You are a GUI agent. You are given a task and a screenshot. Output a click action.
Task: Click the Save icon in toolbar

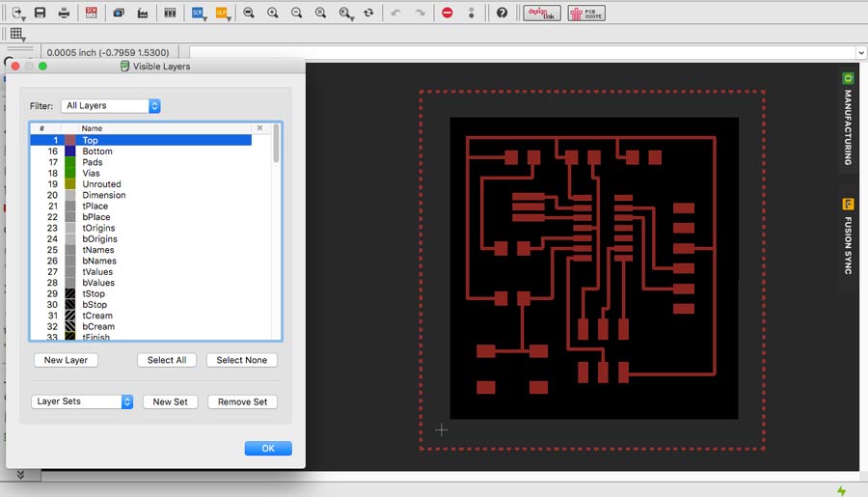coord(40,13)
